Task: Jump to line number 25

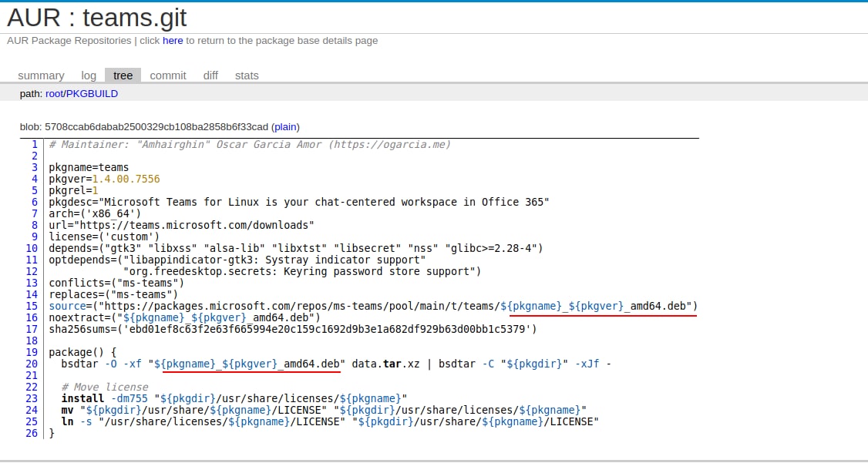Action: [32, 421]
